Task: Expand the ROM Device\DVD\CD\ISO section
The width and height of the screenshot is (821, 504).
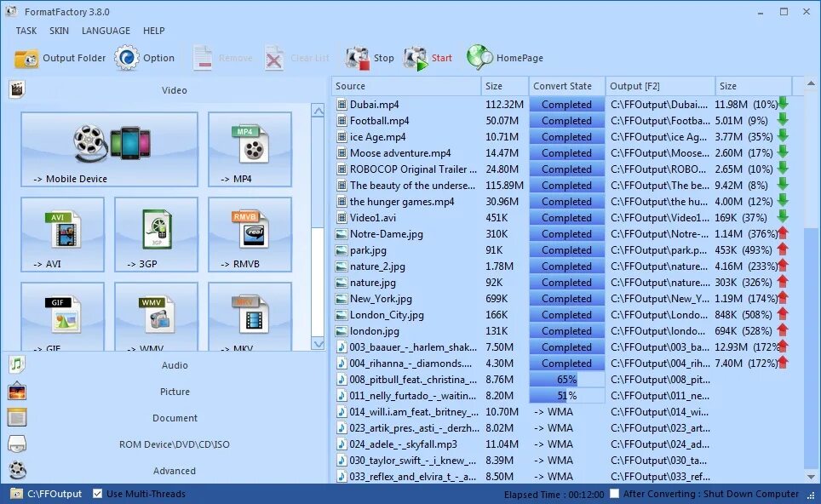Action: (x=175, y=444)
